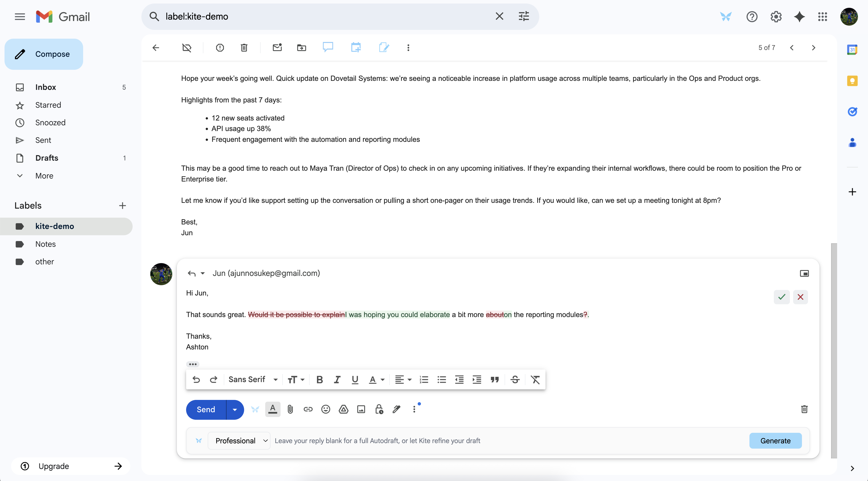Go to the Drafts folder

47,158
